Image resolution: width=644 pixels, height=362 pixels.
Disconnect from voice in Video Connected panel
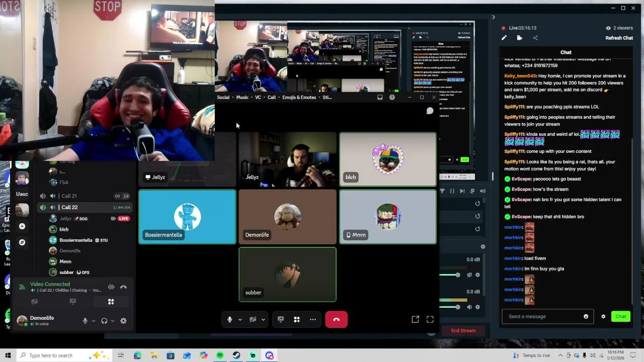tap(123, 287)
